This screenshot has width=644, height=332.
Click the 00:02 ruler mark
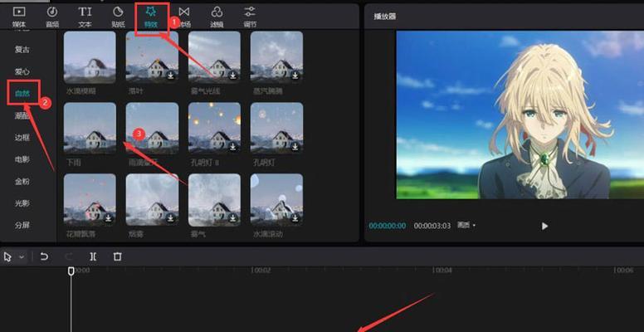tap(261, 271)
